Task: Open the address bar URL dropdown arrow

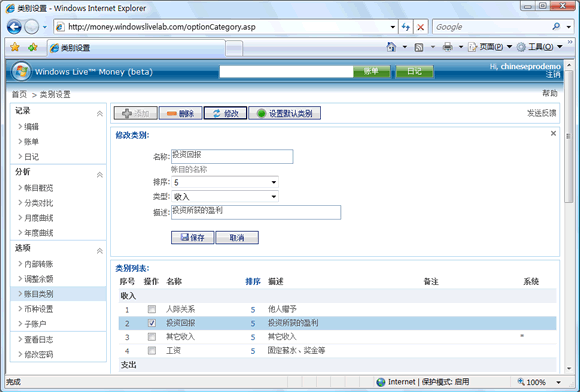Action: pyautogui.click(x=393, y=27)
